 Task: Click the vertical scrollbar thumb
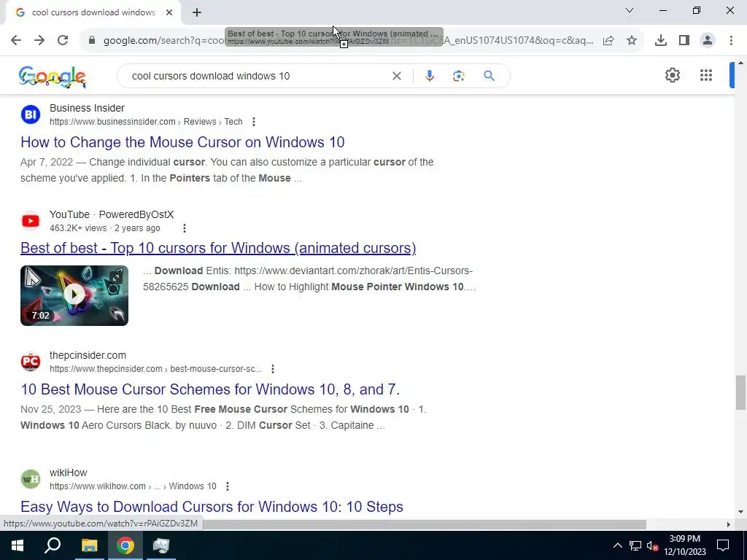pos(740,392)
